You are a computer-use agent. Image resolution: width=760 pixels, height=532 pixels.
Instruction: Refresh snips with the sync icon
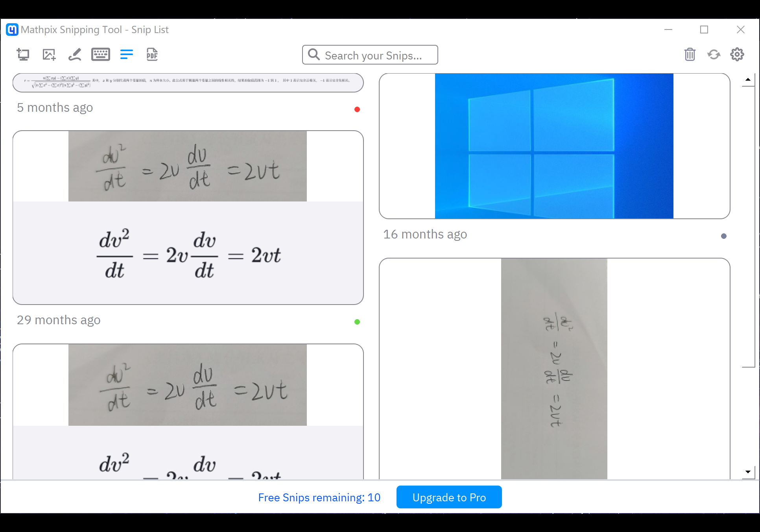(714, 54)
